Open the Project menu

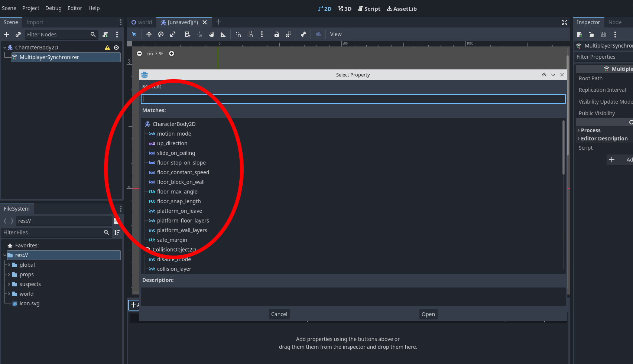pyautogui.click(x=31, y=8)
